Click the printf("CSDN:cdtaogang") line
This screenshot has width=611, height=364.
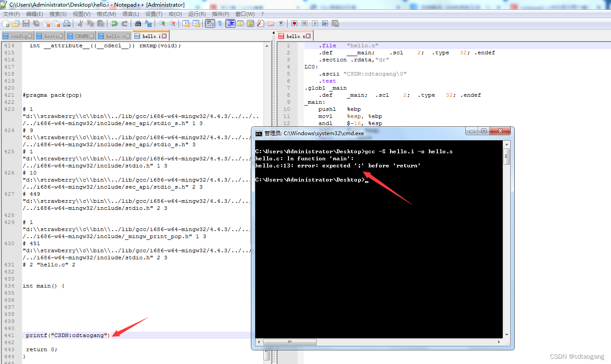(68, 335)
